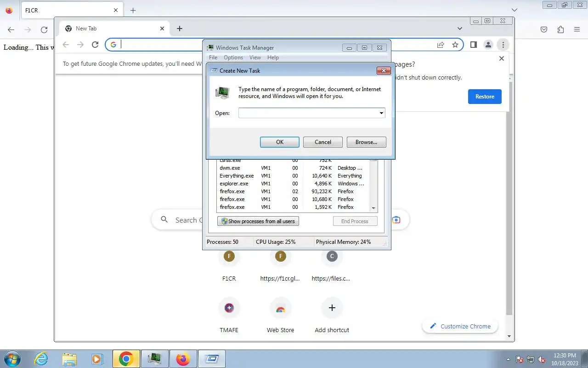Go back in the Firefox window
588x368 pixels.
pyautogui.click(x=11, y=30)
